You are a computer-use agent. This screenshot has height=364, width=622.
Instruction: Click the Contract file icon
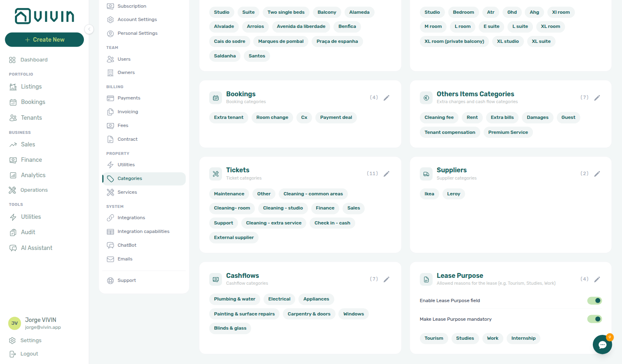[x=110, y=140]
